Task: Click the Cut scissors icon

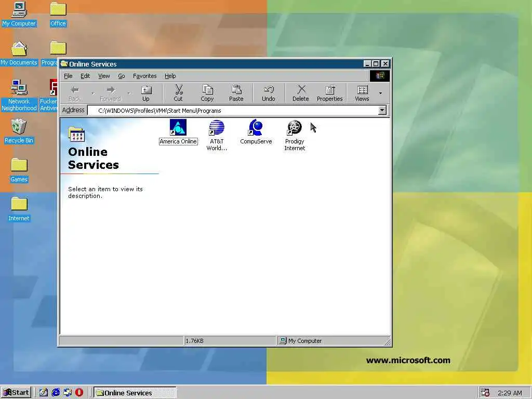Action: (x=179, y=89)
